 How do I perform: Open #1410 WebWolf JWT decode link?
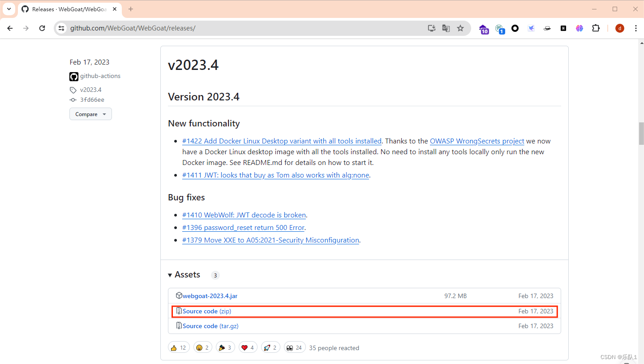click(x=244, y=215)
